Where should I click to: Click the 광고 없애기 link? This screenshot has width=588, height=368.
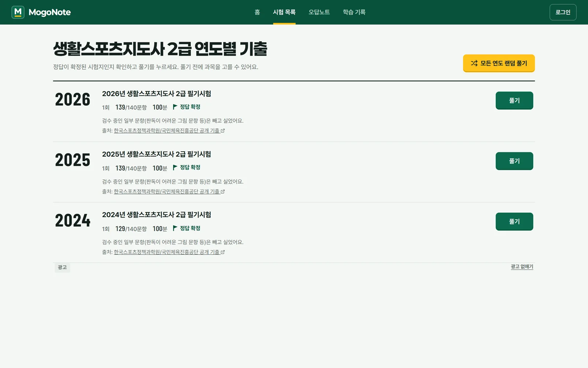[522, 266]
